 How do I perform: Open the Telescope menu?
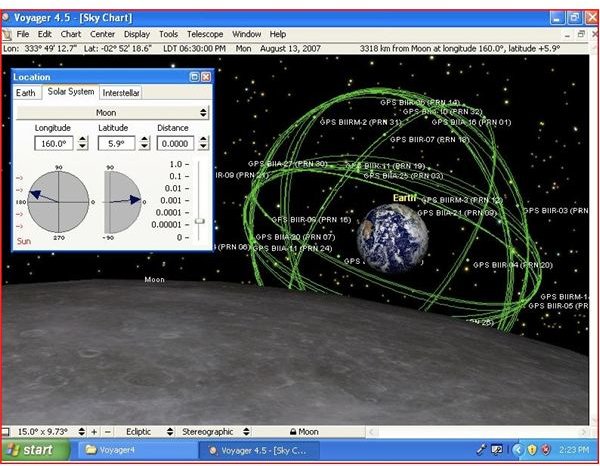(x=205, y=34)
